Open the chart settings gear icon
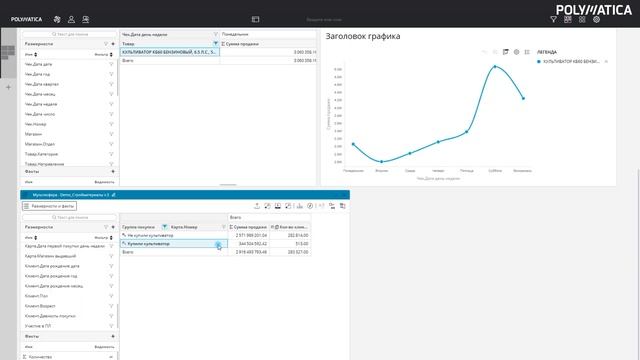The width and height of the screenshot is (640, 360). [x=516, y=52]
